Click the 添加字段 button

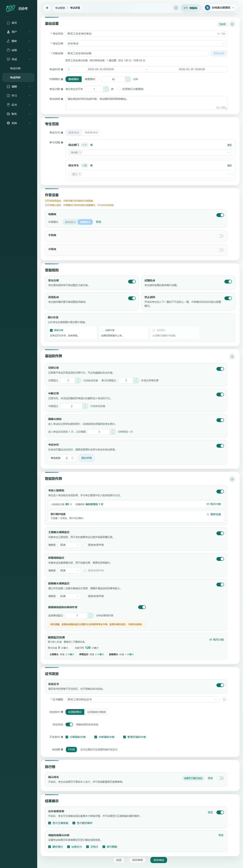point(87,458)
